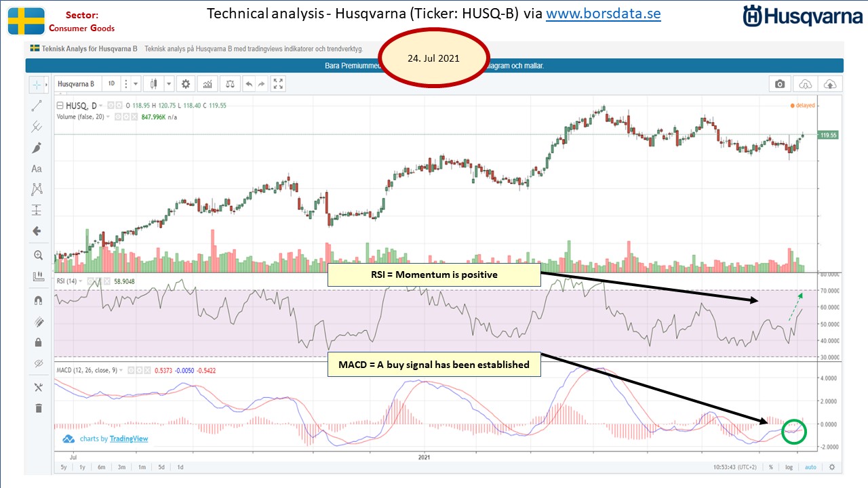Undo the last chart action
This screenshot has height=488, width=868.
249,84
